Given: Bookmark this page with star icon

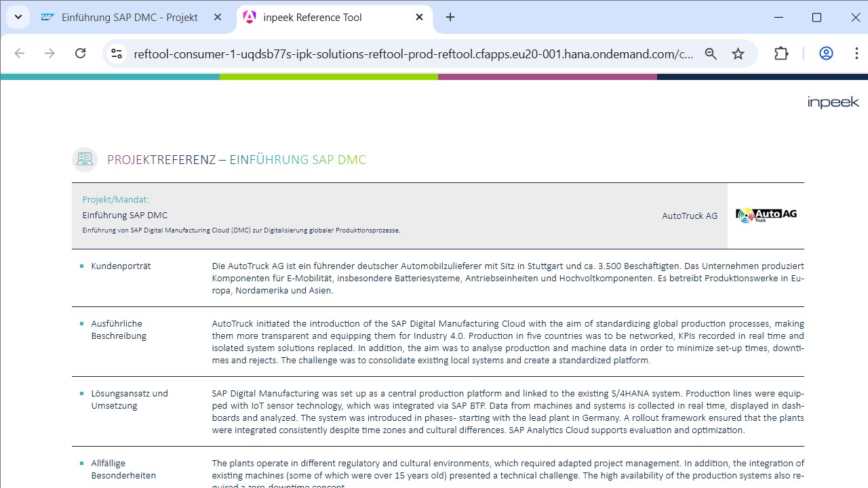Looking at the screenshot, I should click(x=738, y=54).
